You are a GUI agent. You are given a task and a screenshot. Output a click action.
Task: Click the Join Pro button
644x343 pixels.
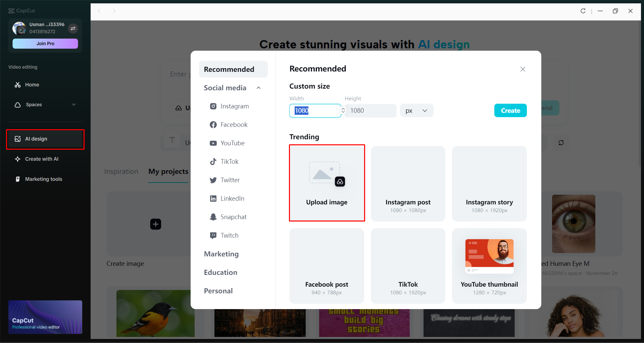(45, 44)
